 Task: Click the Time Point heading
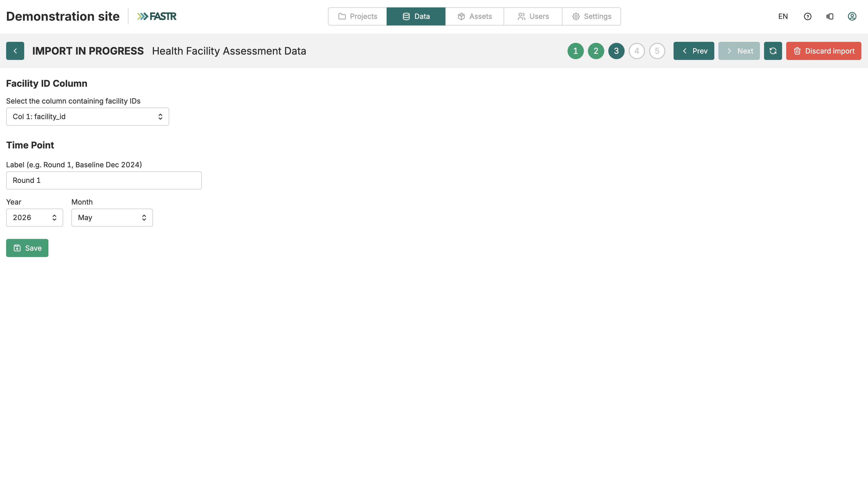pos(30,145)
